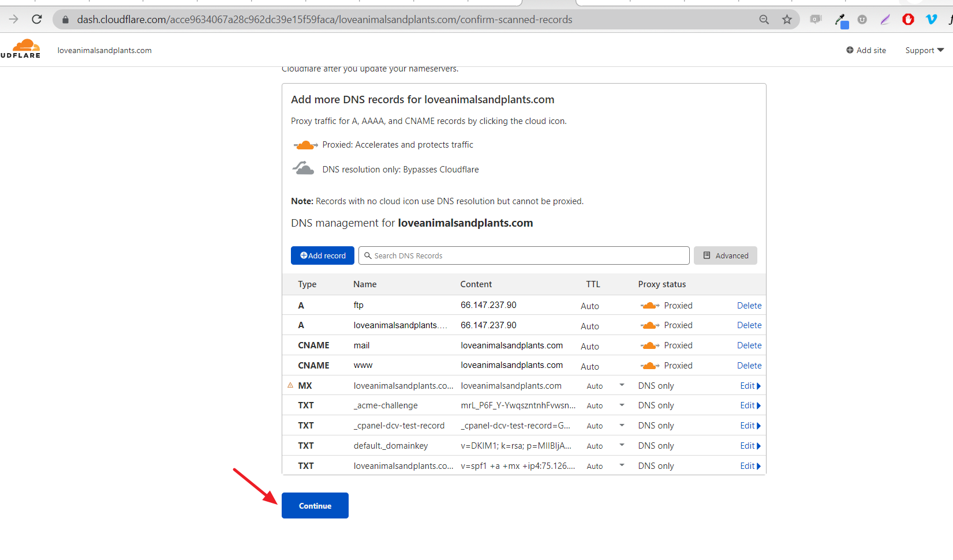
Task: Delete the www CNAME record
Action: [x=749, y=366]
